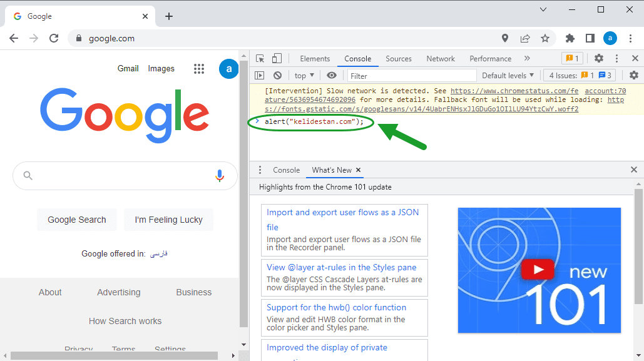Share this page via the share icon
Image resolution: width=644 pixels, height=361 pixels.
525,38
